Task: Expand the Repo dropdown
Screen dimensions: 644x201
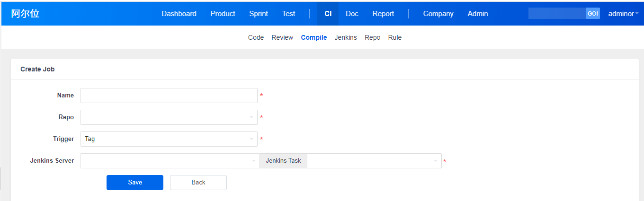Action: point(169,117)
